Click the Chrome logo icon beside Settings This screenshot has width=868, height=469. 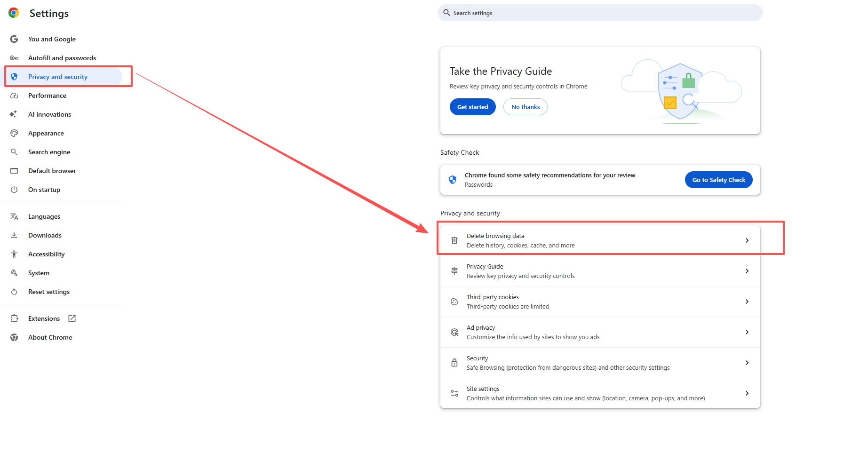[14, 13]
